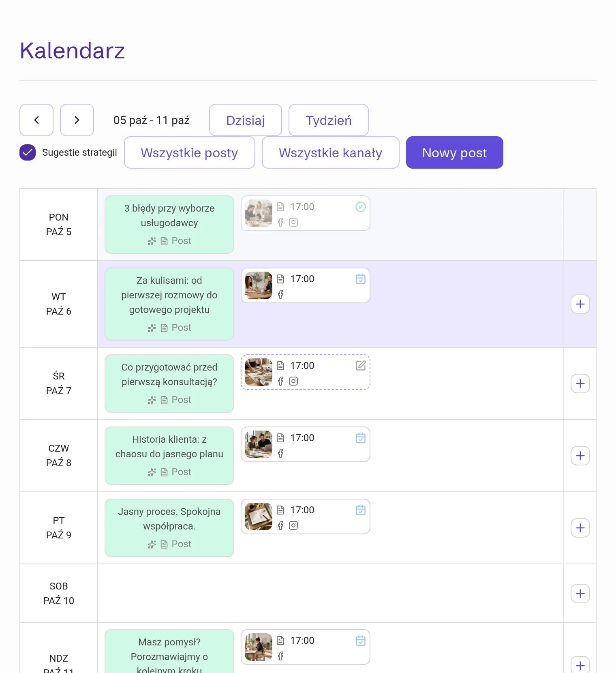Go to next week with right chevron
The height and width of the screenshot is (673, 616).
pyautogui.click(x=77, y=120)
